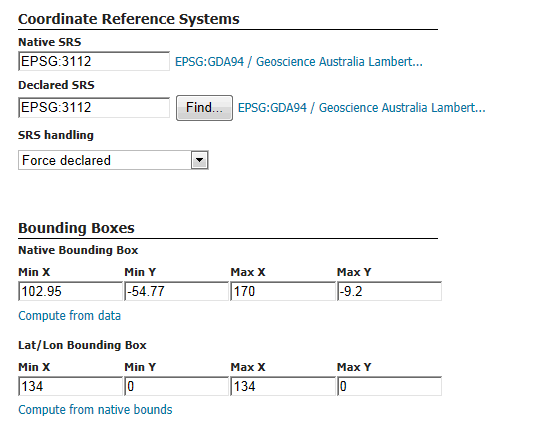The width and height of the screenshot is (552, 438).
Task: Focus the Declared SRS input field
Action: [94, 107]
